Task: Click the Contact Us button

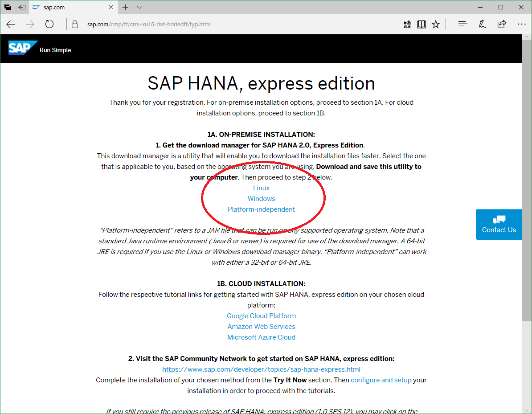Action: tap(499, 224)
